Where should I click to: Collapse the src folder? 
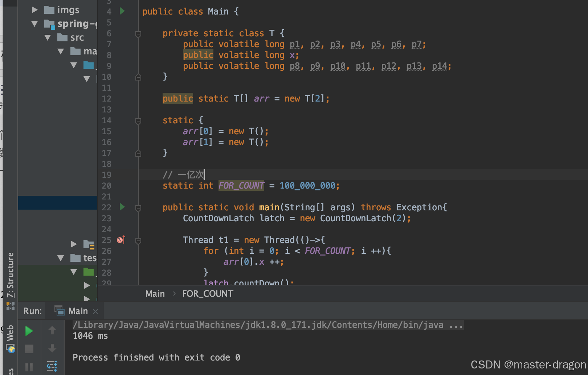pos(48,38)
